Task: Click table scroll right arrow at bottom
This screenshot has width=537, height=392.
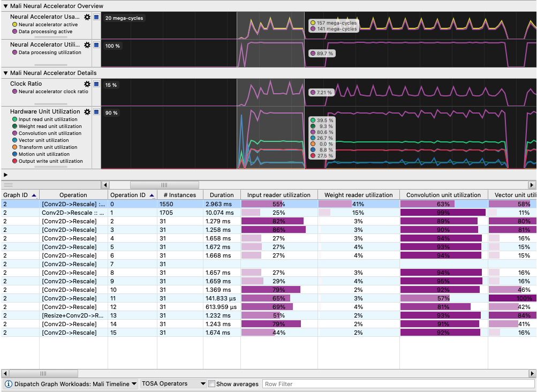Action: point(532,373)
